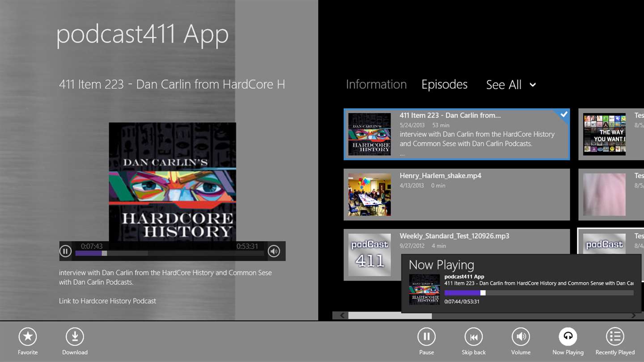Screen dimensions: 644x362
Task: Click the horizontal scrollbar thumb
Action: coord(390,316)
